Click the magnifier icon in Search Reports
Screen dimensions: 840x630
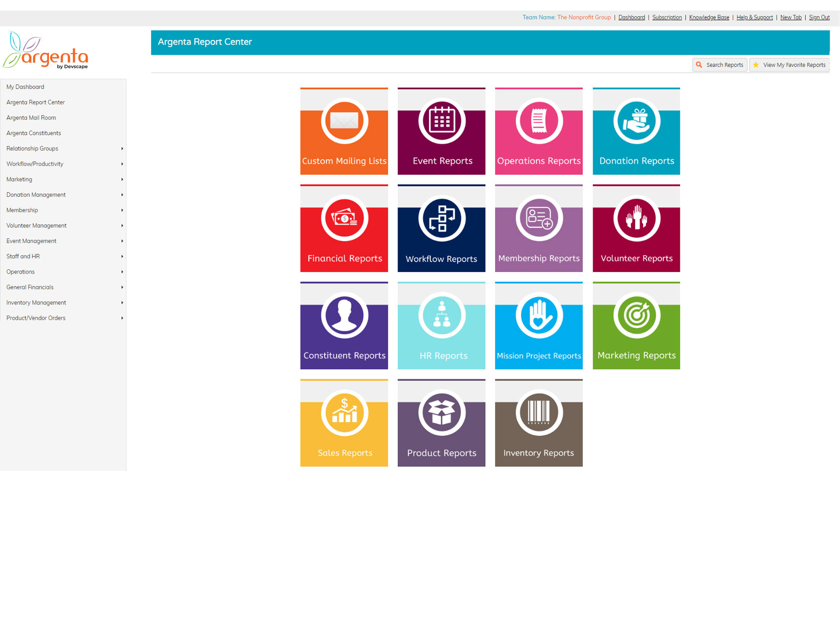[699, 65]
